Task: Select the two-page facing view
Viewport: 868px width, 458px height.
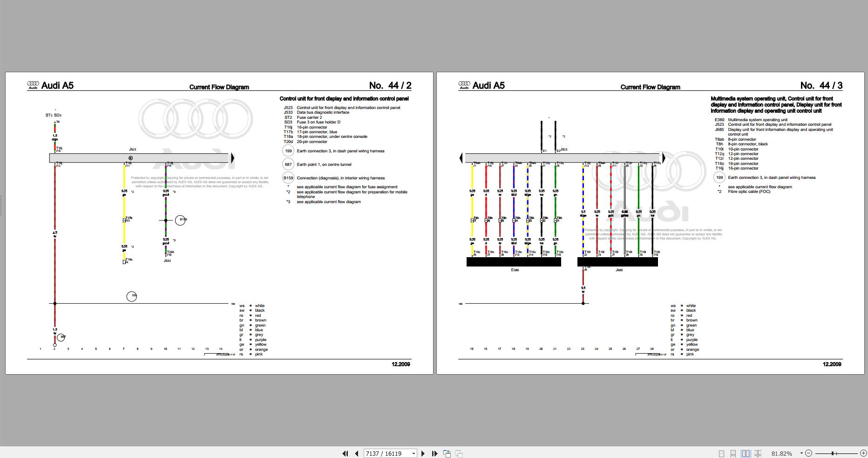Action: tap(746, 453)
